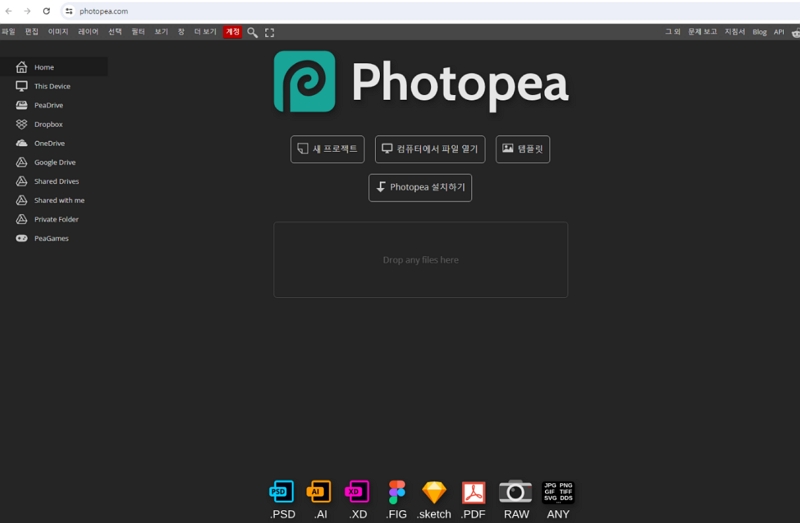Click the Photopea 설치하기 button
The height and width of the screenshot is (523, 800).
click(420, 188)
